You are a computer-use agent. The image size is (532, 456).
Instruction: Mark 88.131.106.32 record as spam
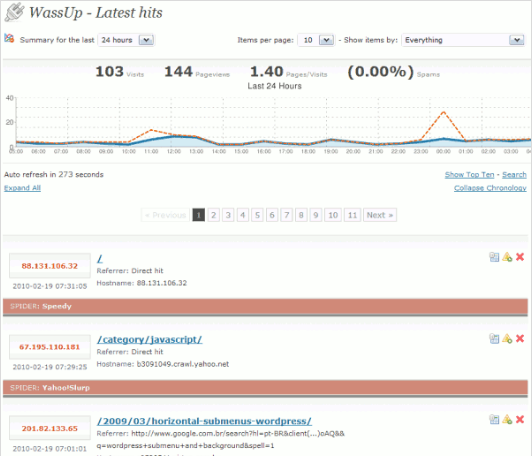pyautogui.click(x=507, y=257)
